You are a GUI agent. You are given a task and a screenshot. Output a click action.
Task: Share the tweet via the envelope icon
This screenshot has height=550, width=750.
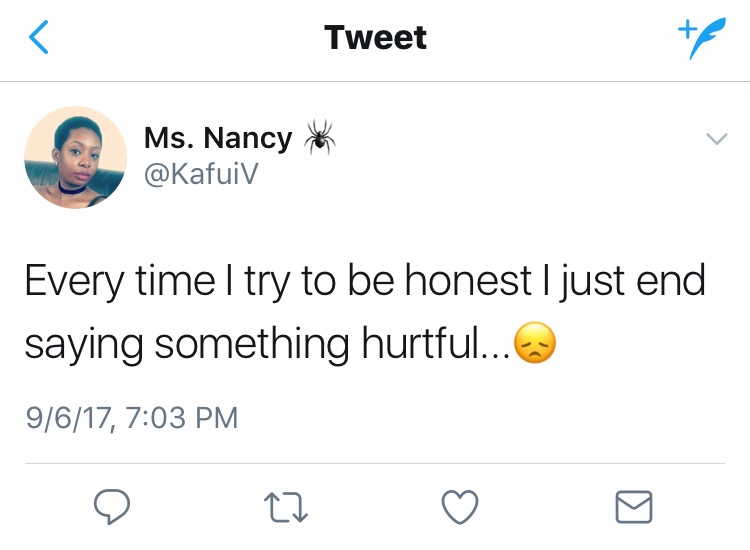coord(634,507)
